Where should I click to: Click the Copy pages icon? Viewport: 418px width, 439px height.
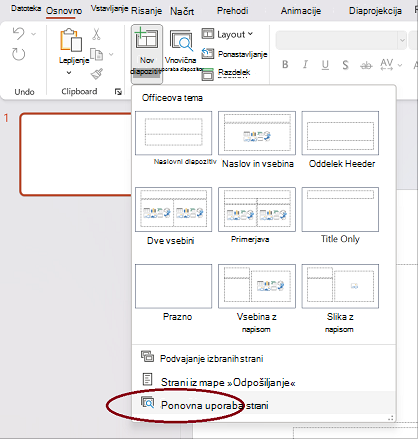pyautogui.click(x=97, y=54)
